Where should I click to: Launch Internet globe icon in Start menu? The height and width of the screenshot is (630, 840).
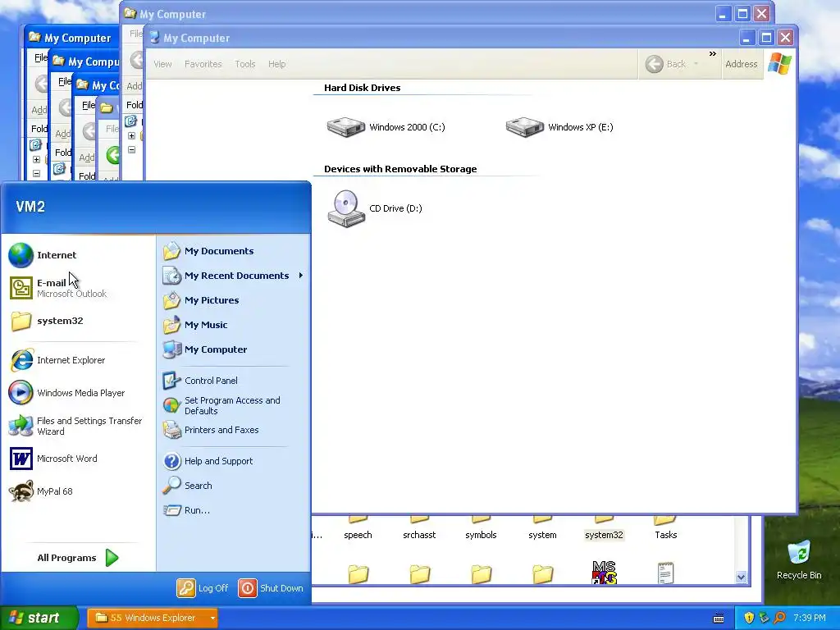(21, 255)
